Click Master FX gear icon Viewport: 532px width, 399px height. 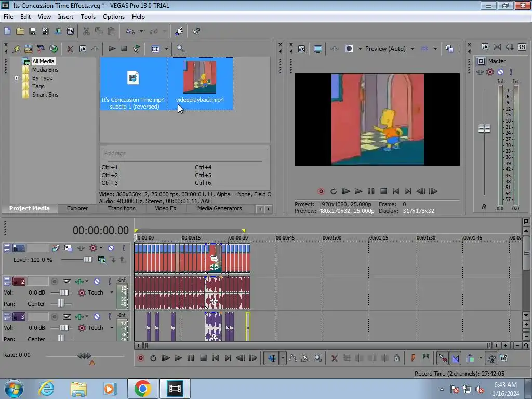[490, 72]
